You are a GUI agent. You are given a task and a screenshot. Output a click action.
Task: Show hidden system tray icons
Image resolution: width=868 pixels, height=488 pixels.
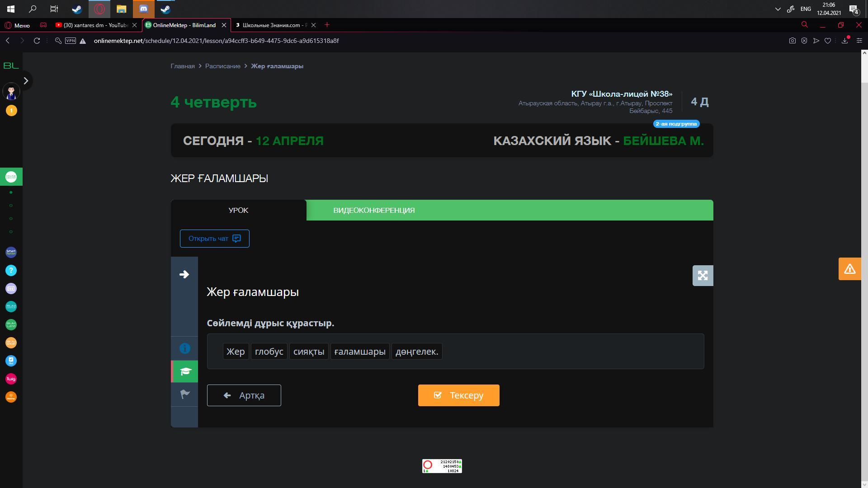point(778,9)
